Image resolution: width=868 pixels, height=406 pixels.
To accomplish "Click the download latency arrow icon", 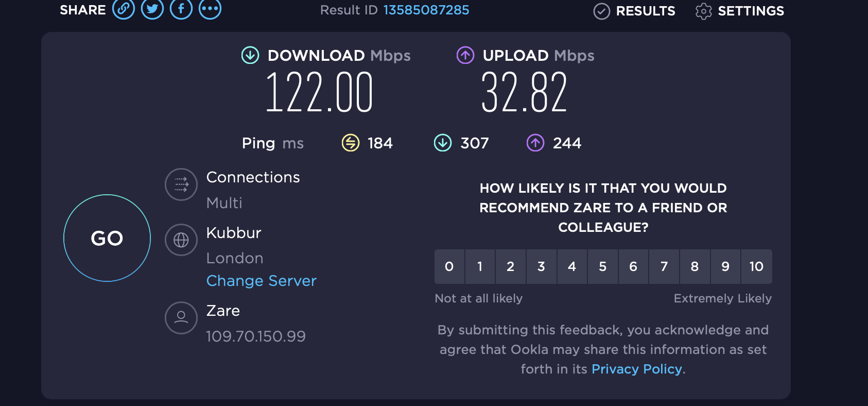I will [x=443, y=143].
